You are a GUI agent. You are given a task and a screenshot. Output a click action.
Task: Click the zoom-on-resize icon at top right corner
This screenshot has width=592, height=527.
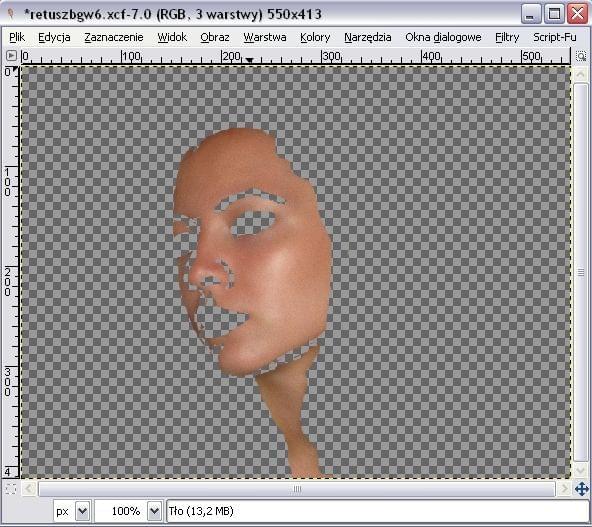(x=581, y=56)
